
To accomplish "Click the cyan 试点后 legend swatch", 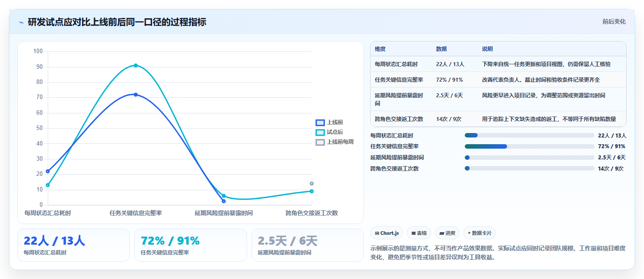I will pos(320,132).
